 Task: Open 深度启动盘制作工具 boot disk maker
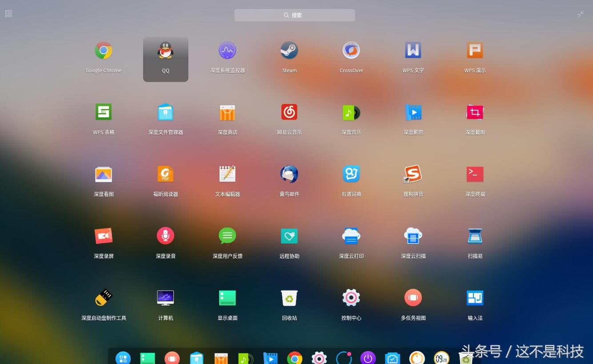point(104,298)
